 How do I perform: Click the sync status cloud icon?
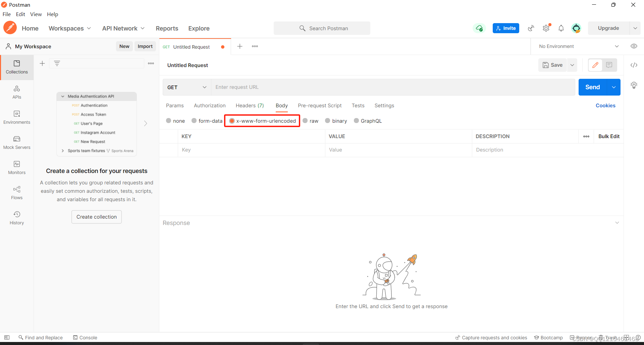[x=479, y=28]
